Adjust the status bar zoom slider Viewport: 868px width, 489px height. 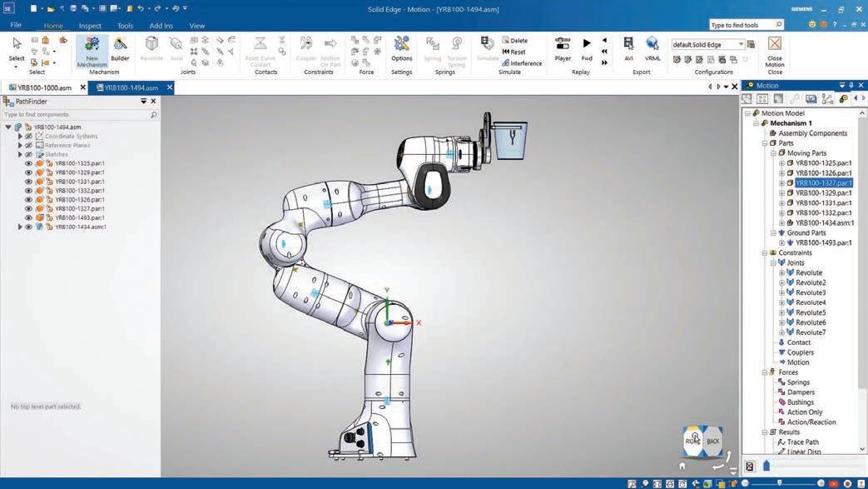(780, 483)
